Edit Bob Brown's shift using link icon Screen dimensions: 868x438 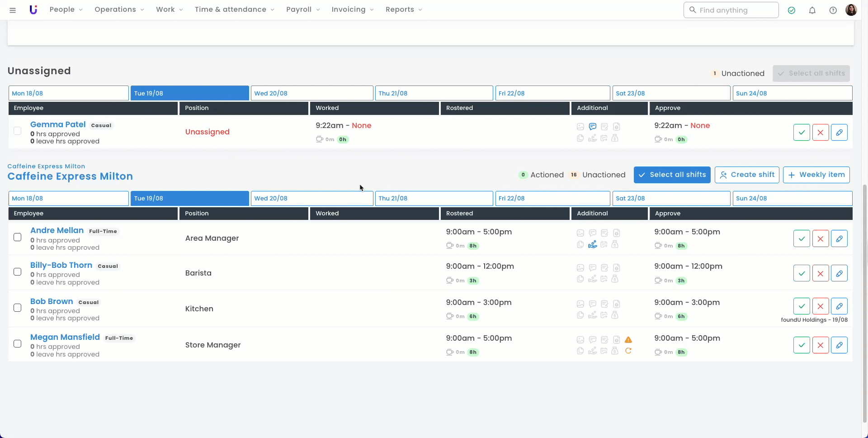pyautogui.click(x=839, y=306)
